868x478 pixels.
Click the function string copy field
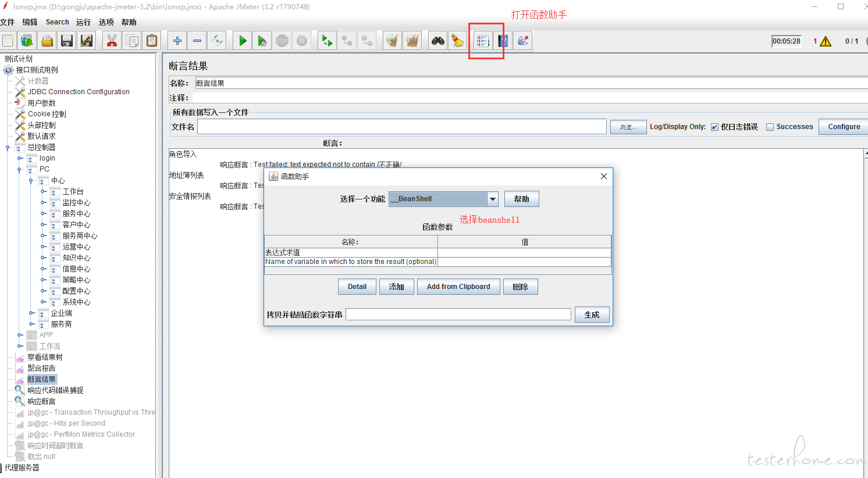tap(458, 315)
